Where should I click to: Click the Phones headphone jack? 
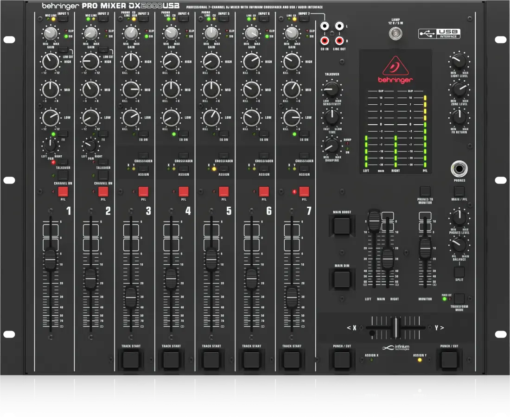(459, 169)
